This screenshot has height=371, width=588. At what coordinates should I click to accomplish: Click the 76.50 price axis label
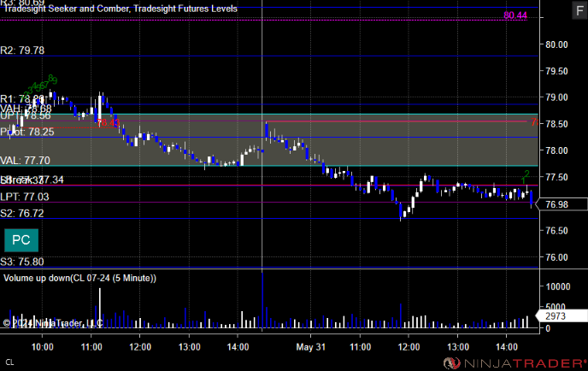[556, 230]
